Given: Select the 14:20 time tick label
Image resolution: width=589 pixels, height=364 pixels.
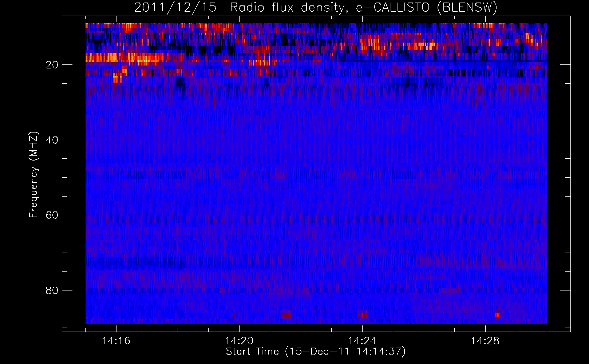Looking at the screenshot, I should 239,341.
